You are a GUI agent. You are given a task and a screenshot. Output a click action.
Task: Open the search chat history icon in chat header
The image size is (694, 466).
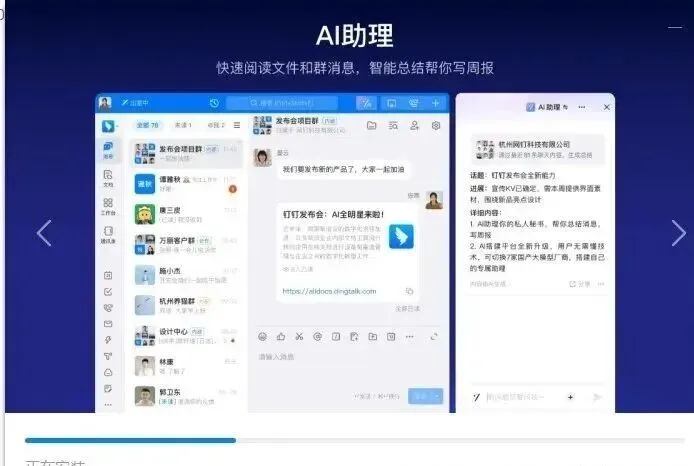pyautogui.click(x=393, y=126)
